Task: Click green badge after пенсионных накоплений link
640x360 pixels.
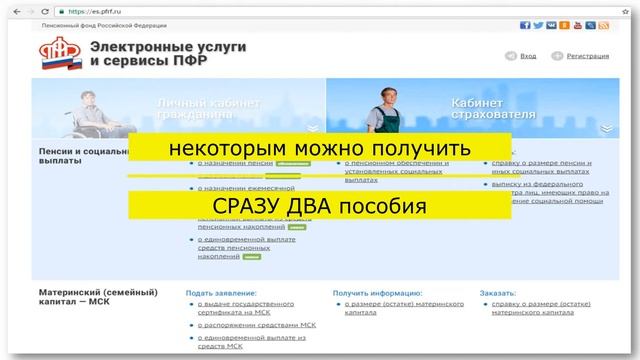Action: coord(297,227)
